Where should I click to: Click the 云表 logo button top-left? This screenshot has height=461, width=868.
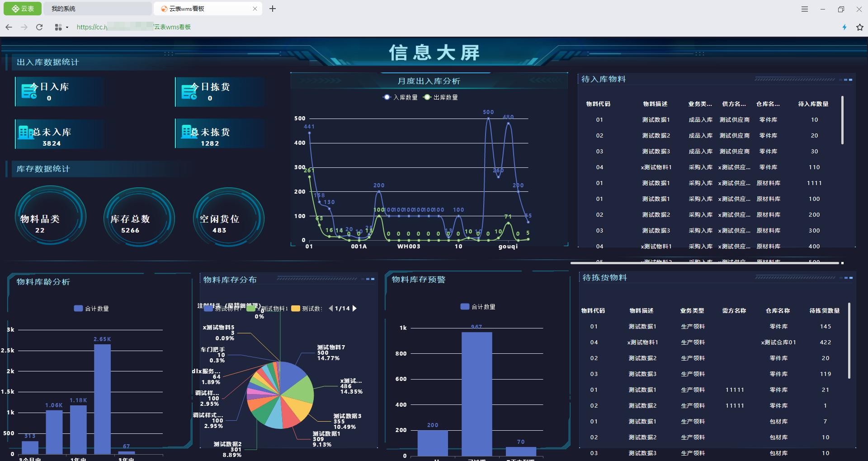(22, 8)
